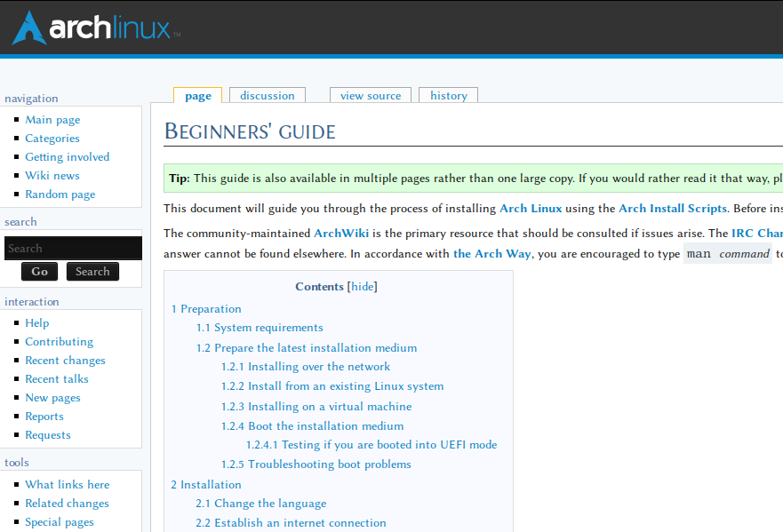Click the Arch Way link
This screenshot has height=532, width=783.
[491, 253]
